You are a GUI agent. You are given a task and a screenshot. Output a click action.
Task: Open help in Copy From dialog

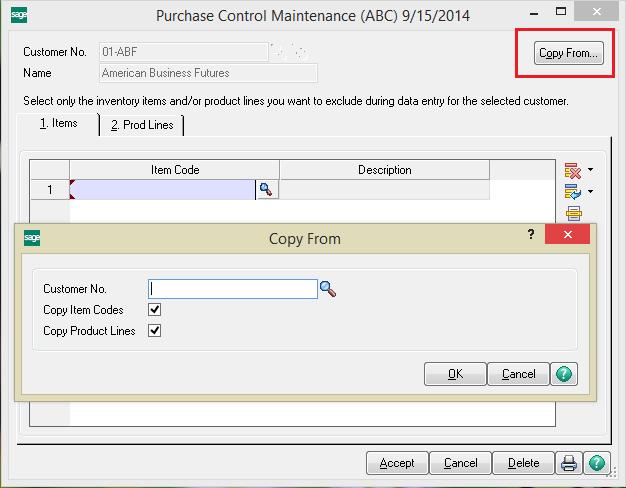[x=565, y=374]
